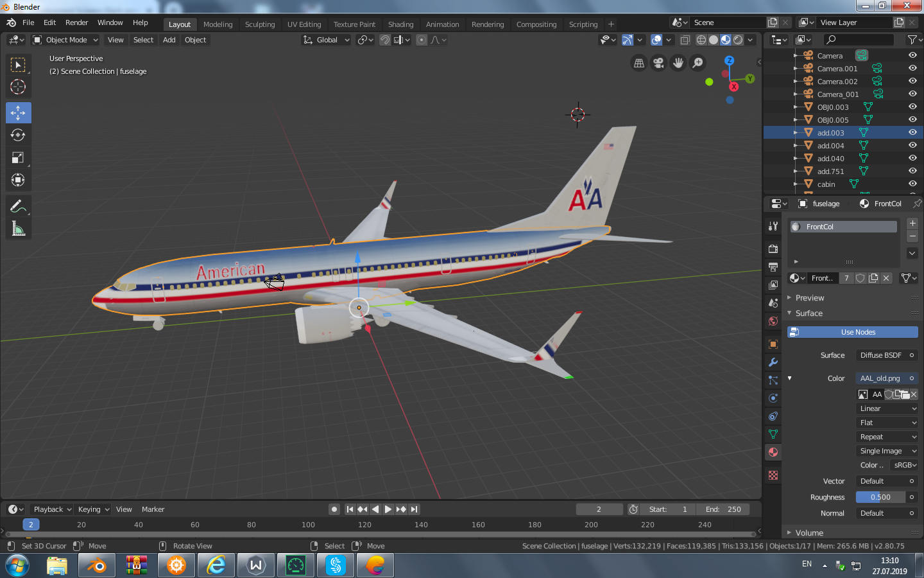Viewport: 924px width, 578px height.
Task: Click the Marker menu in timeline
Action: (153, 509)
